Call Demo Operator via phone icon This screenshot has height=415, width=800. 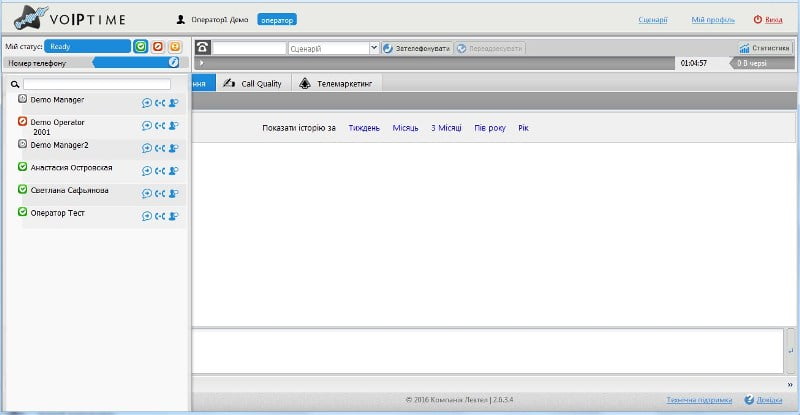click(x=160, y=126)
